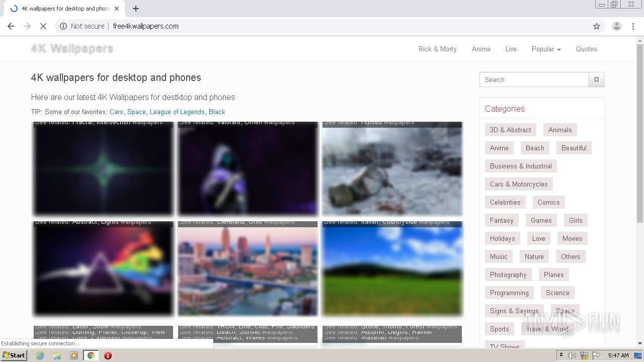Viewport: 644px width, 362px height.
Task: Bookmark this page with the star icon
Action: point(597,26)
